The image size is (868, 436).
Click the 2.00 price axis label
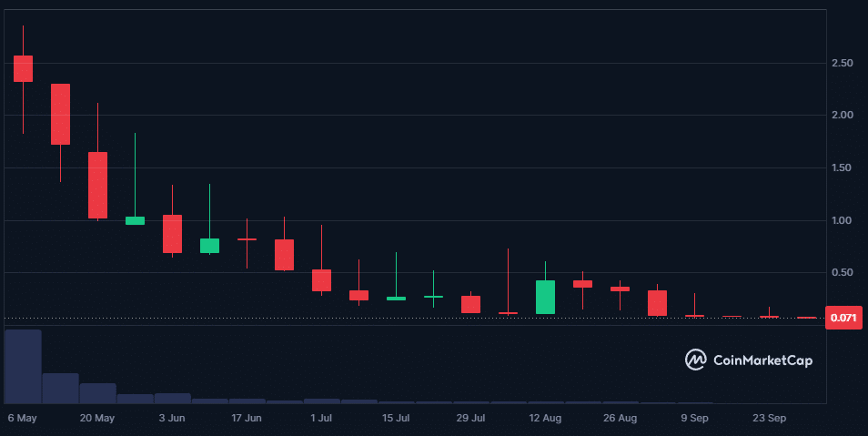[x=841, y=116]
